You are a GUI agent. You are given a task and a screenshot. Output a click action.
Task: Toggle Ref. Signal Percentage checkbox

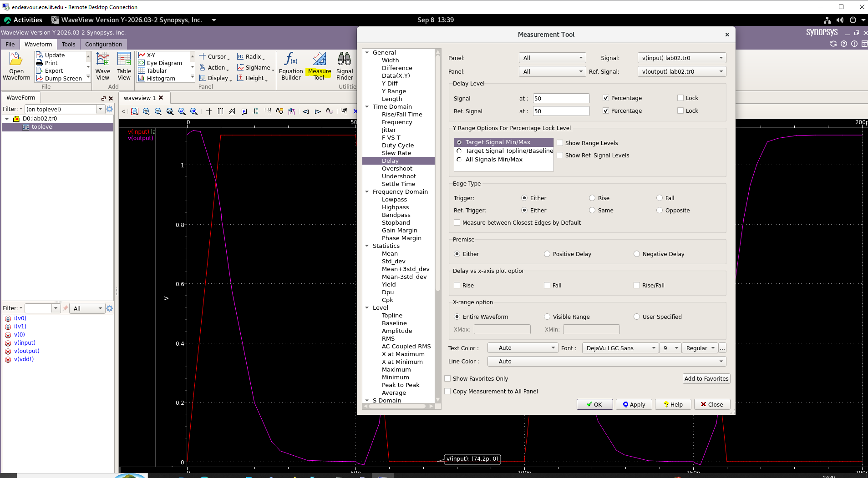[x=606, y=111]
